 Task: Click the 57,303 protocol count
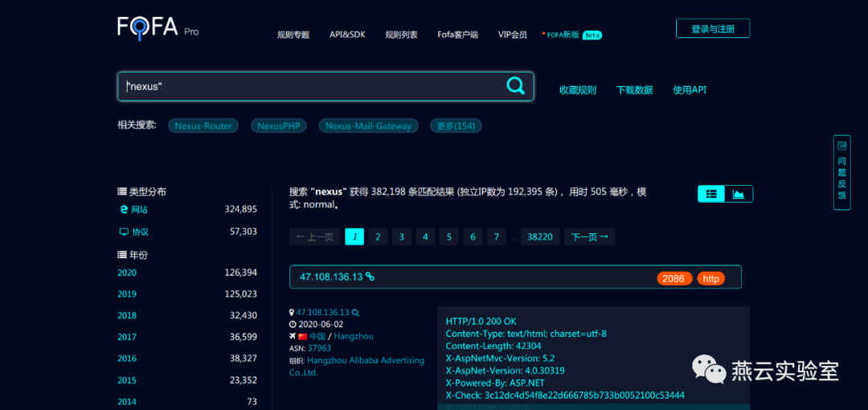(244, 232)
